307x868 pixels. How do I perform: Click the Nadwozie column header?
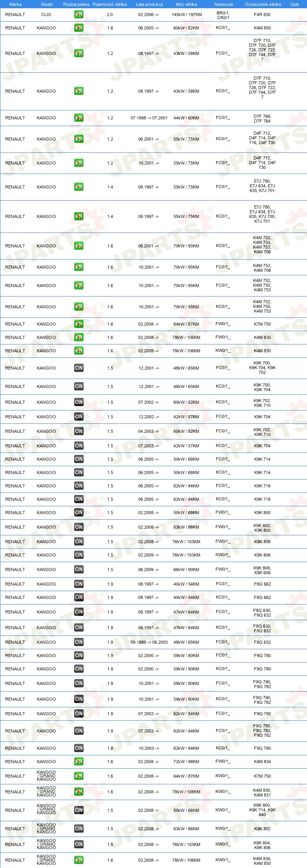tap(224, 4)
